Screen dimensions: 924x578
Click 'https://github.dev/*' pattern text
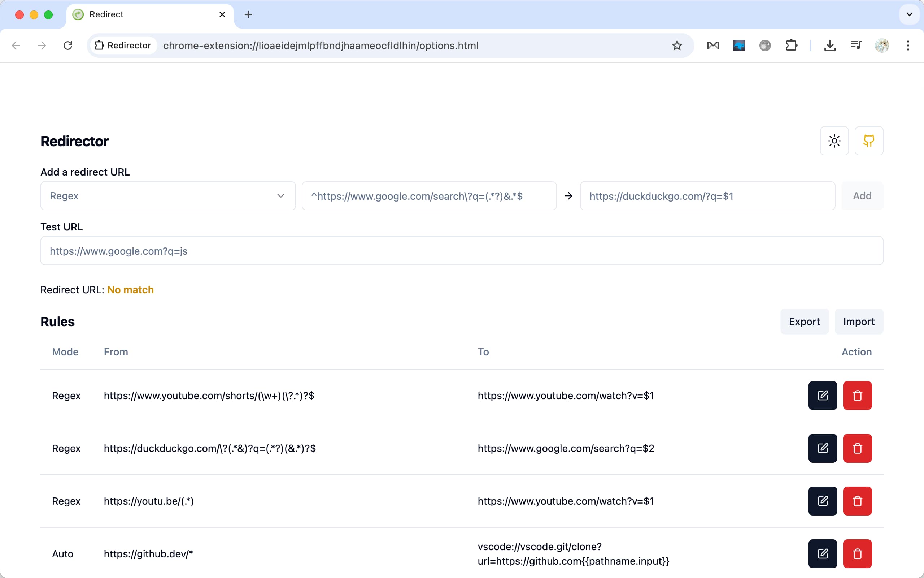click(148, 554)
